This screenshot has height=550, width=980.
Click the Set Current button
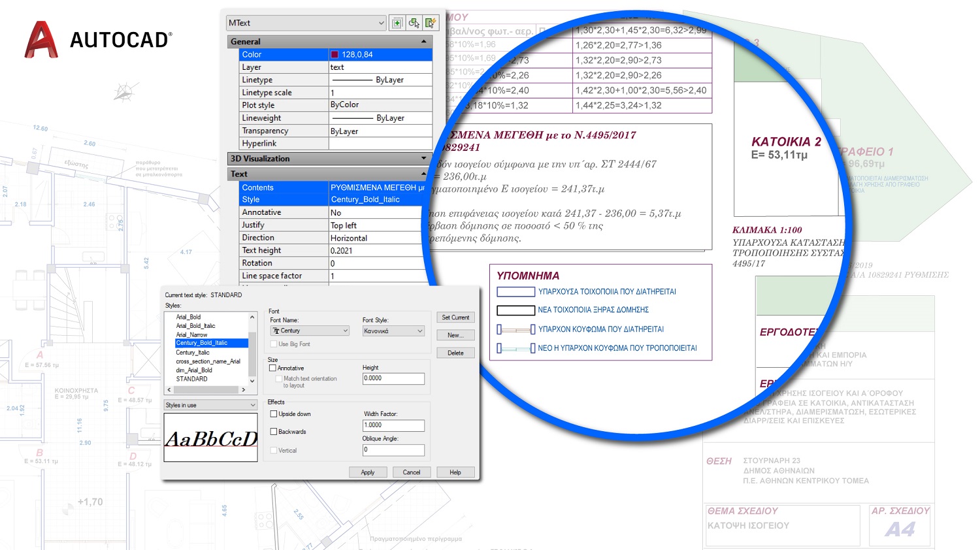455,317
